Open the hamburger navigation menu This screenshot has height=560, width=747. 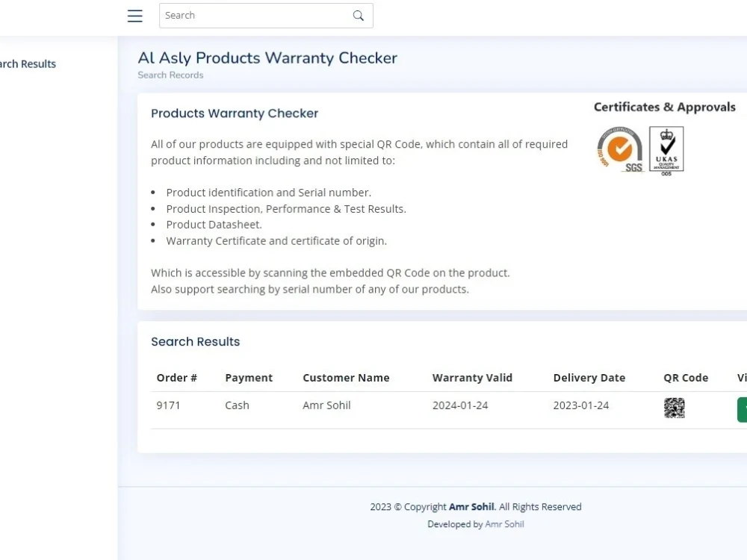click(134, 15)
